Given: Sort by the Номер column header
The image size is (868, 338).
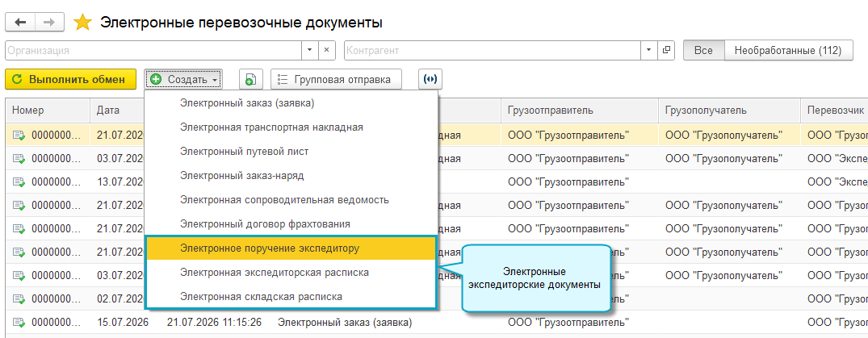Looking at the screenshot, I should (x=48, y=111).
